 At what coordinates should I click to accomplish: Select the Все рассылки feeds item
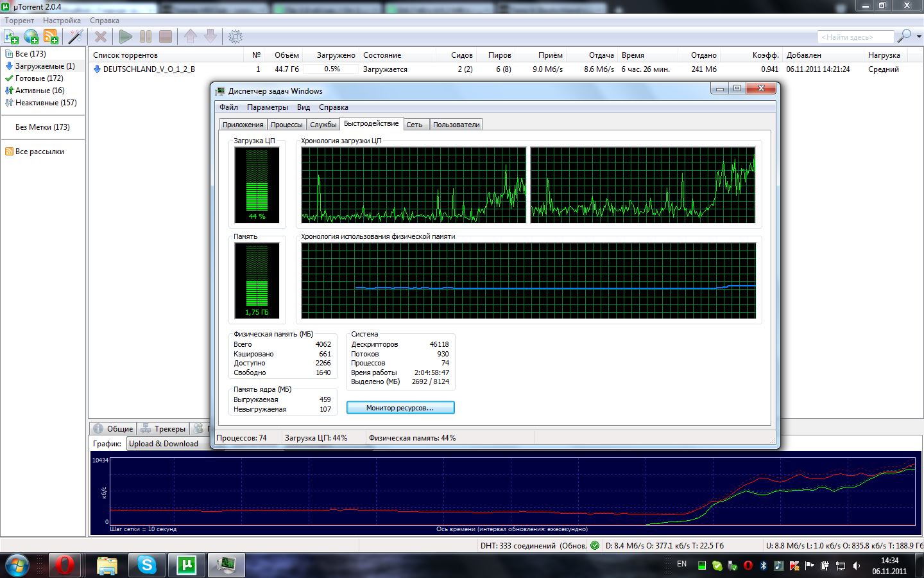(39, 152)
